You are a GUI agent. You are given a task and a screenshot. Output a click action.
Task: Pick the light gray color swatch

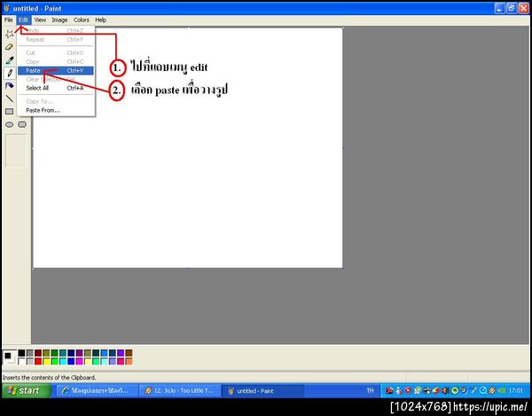click(x=30, y=361)
